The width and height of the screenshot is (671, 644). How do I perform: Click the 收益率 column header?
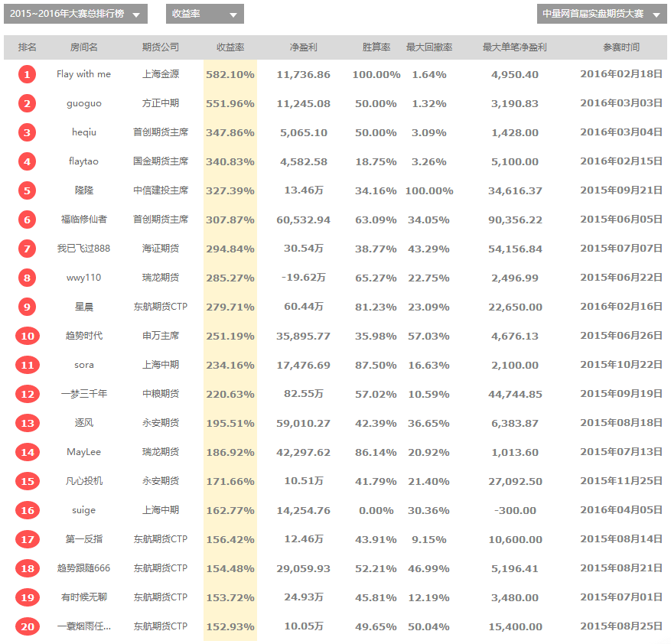click(x=230, y=47)
